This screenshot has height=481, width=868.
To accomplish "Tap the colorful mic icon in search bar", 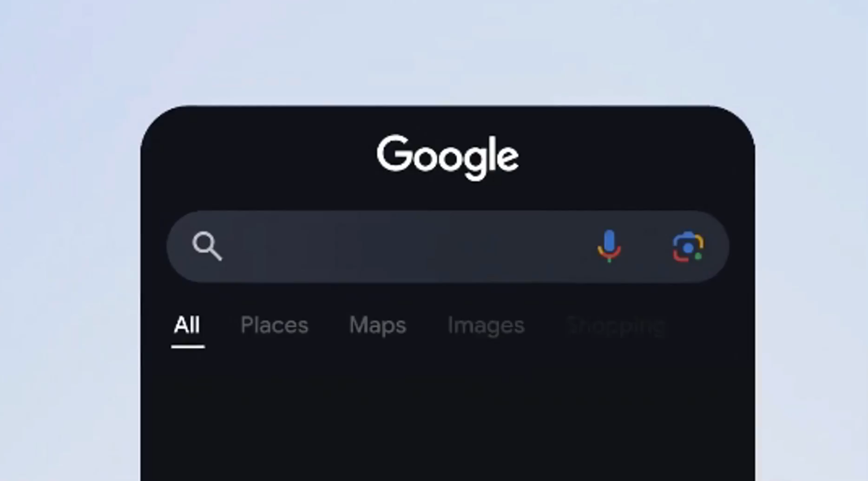I will click(609, 246).
